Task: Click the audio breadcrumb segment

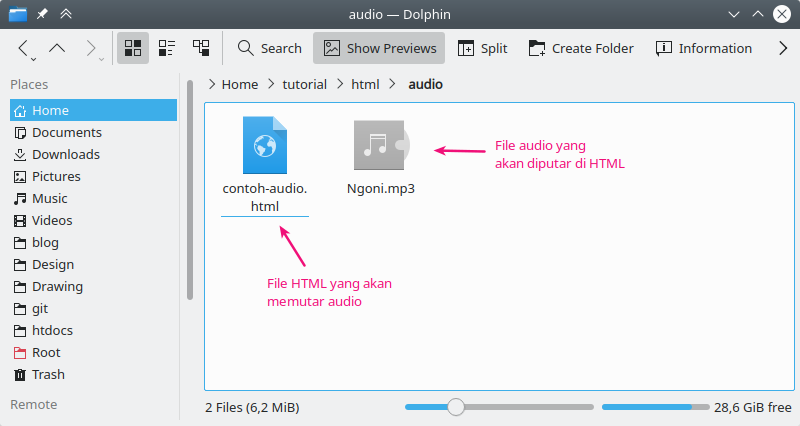Action: [x=426, y=84]
